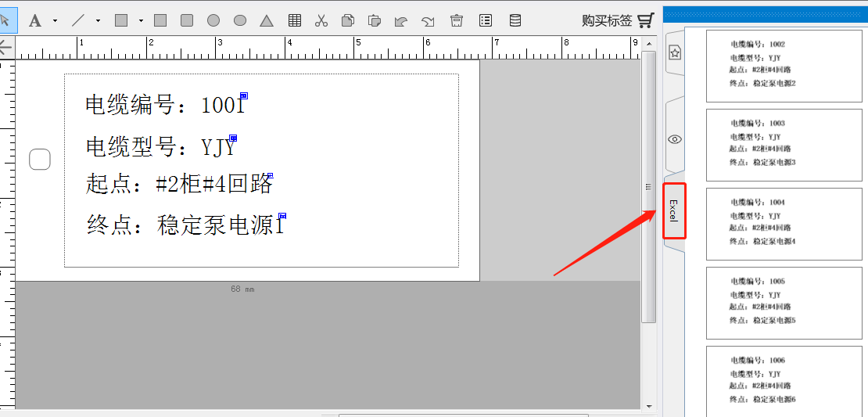Select the 1004 label preview thumbnail
This screenshot has height=417, width=868.
coord(784,224)
